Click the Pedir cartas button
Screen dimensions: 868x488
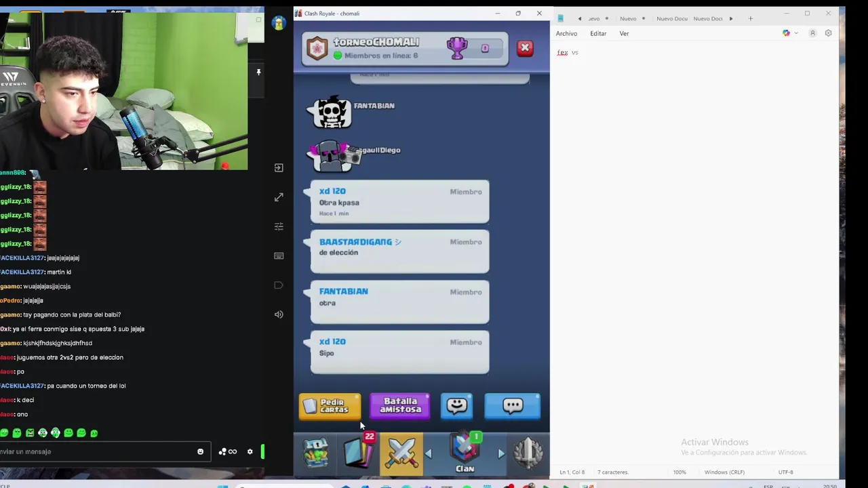330,406
